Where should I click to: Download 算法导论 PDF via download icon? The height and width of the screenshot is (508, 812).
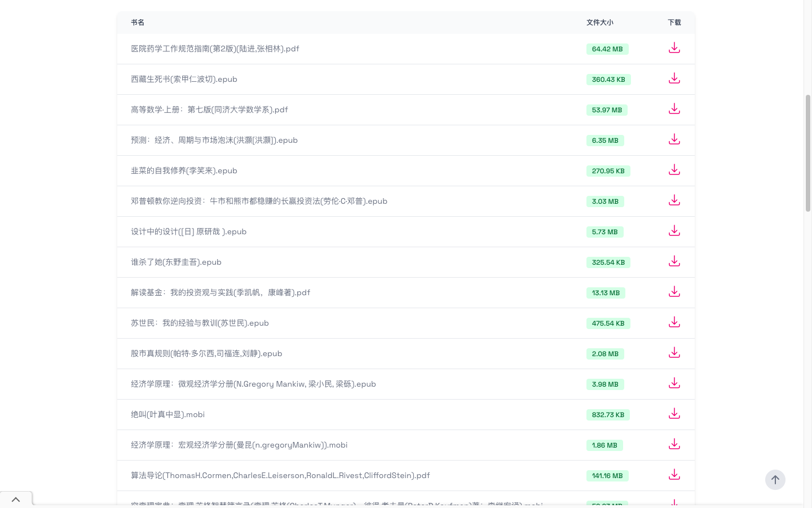pyautogui.click(x=674, y=475)
